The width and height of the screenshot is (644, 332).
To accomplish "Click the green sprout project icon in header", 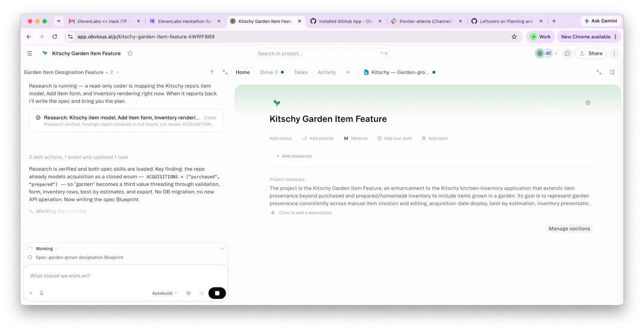I will click(45, 53).
